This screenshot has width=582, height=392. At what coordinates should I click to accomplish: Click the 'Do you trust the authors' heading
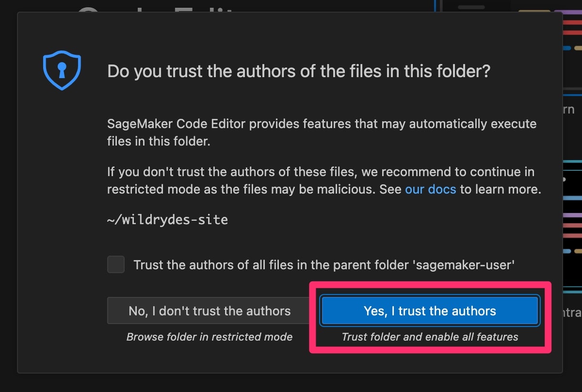coord(299,71)
